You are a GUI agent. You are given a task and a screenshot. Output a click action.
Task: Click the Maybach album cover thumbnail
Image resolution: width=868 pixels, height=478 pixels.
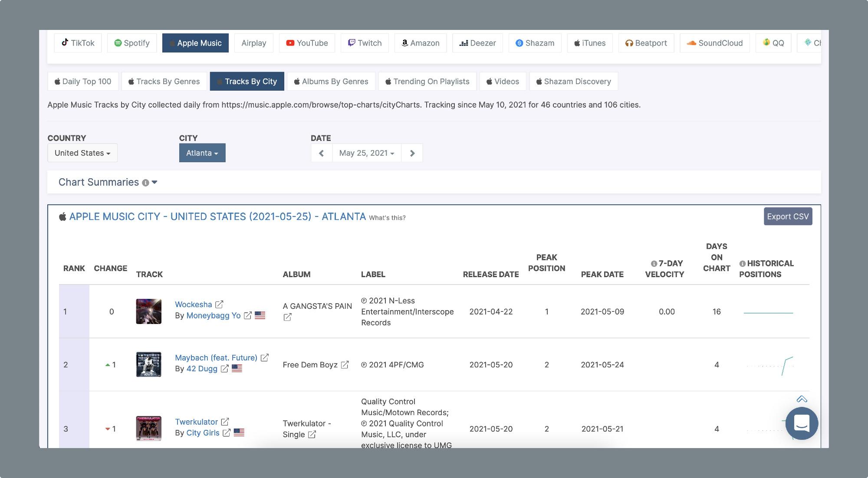click(149, 364)
